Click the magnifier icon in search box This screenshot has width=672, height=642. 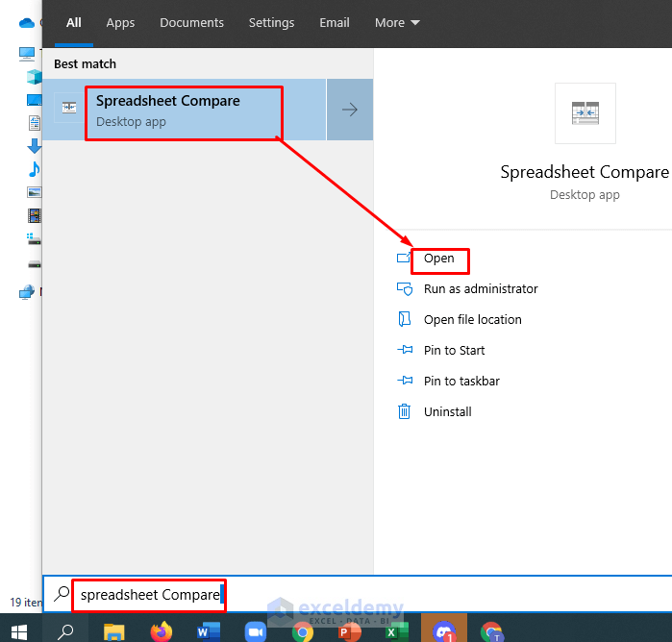[62, 594]
